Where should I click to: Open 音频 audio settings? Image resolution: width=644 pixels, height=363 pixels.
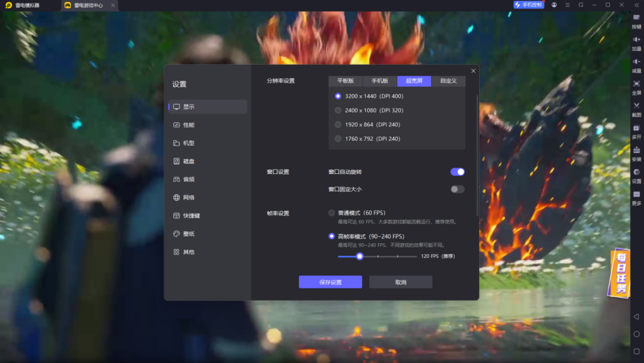[208, 179]
